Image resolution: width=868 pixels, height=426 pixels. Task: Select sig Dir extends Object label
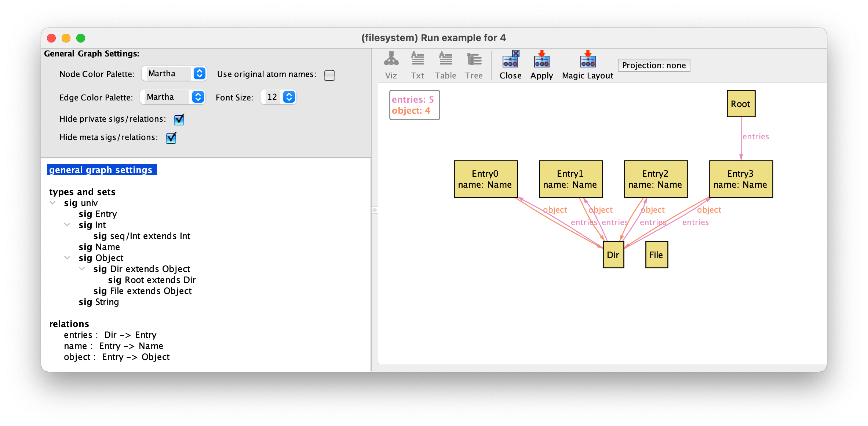point(142,269)
